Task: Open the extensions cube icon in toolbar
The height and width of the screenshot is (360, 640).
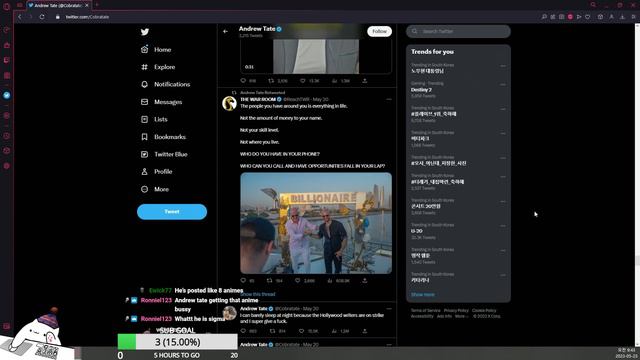Action: coord(600,17)
